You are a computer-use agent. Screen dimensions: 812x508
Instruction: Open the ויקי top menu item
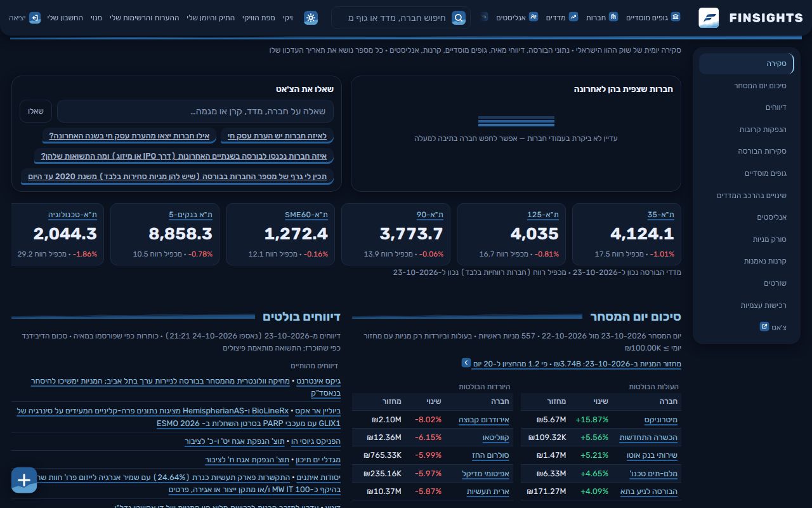(288, 18)
